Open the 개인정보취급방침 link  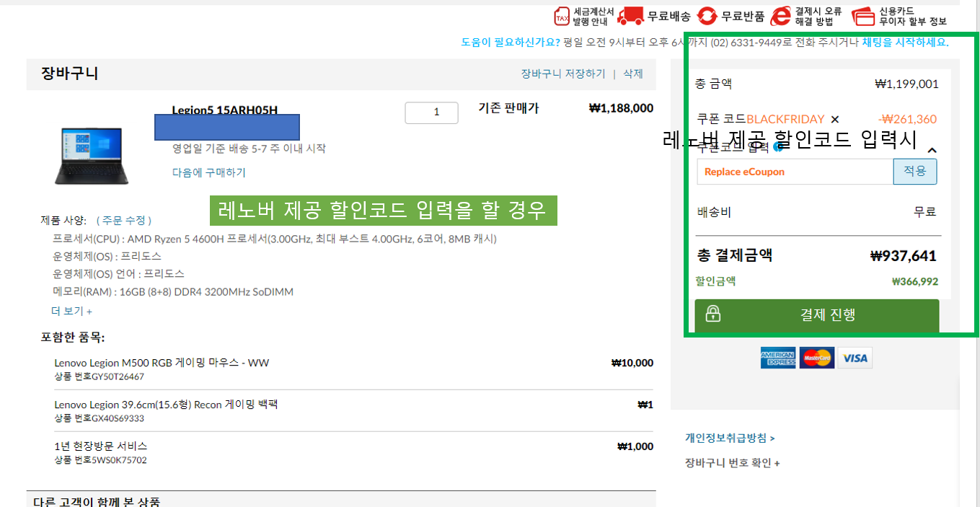click(x=730, y=438)
